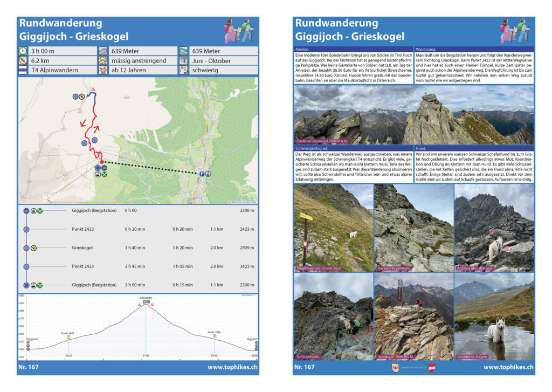Click the dog icon next to schwierig
The image size is (552, 392).
click(183, 71)
